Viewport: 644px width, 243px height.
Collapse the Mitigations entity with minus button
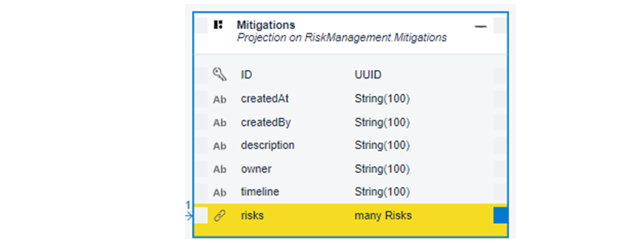click(x=481, y=27)
